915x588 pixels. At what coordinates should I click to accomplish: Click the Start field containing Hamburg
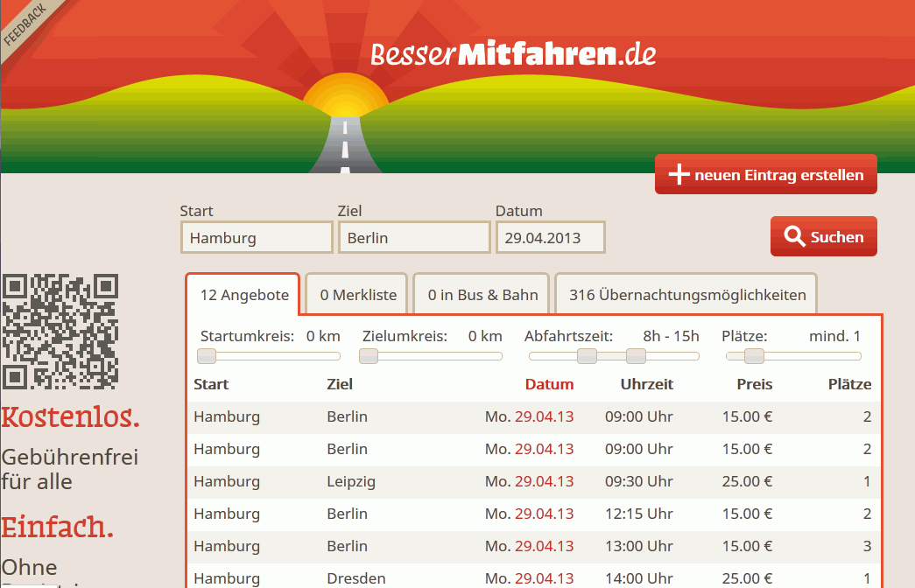257,238
